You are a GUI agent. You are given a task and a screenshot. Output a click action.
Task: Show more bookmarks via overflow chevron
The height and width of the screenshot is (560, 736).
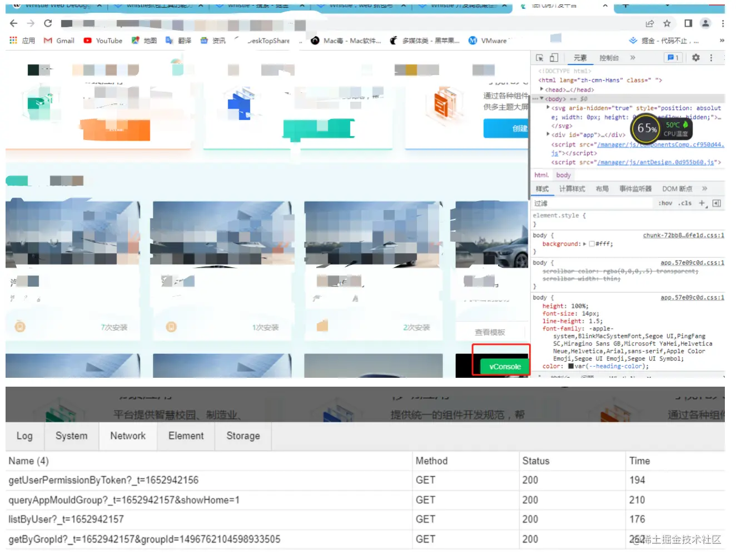tap(722, 41)
